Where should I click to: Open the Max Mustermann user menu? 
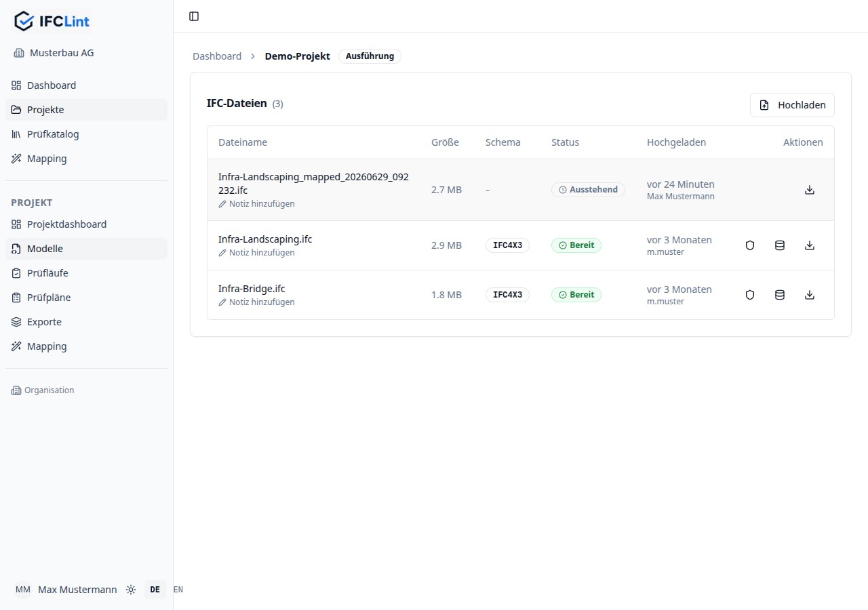tap(77, 590)
